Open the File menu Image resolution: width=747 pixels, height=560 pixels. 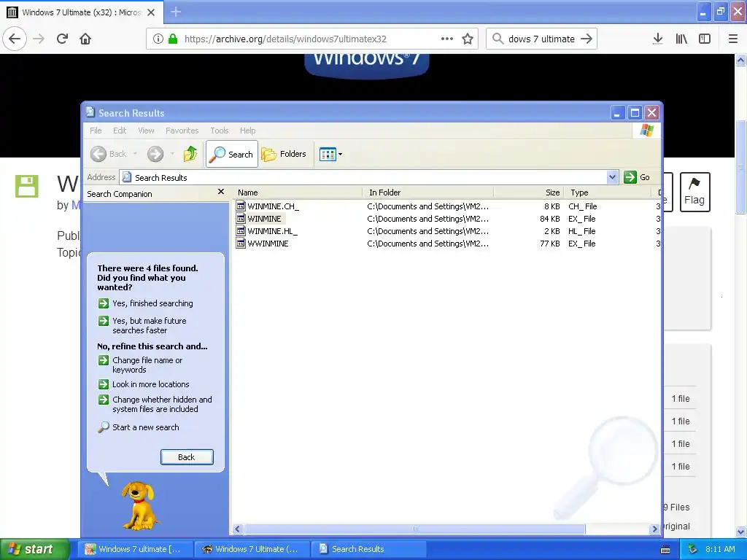(96, 131)
